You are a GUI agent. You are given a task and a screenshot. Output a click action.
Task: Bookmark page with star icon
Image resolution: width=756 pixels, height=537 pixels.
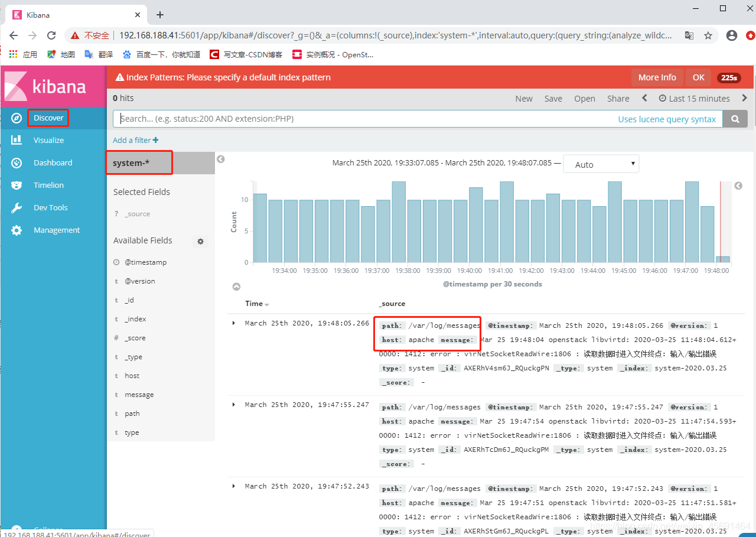(x=708, y=35)
